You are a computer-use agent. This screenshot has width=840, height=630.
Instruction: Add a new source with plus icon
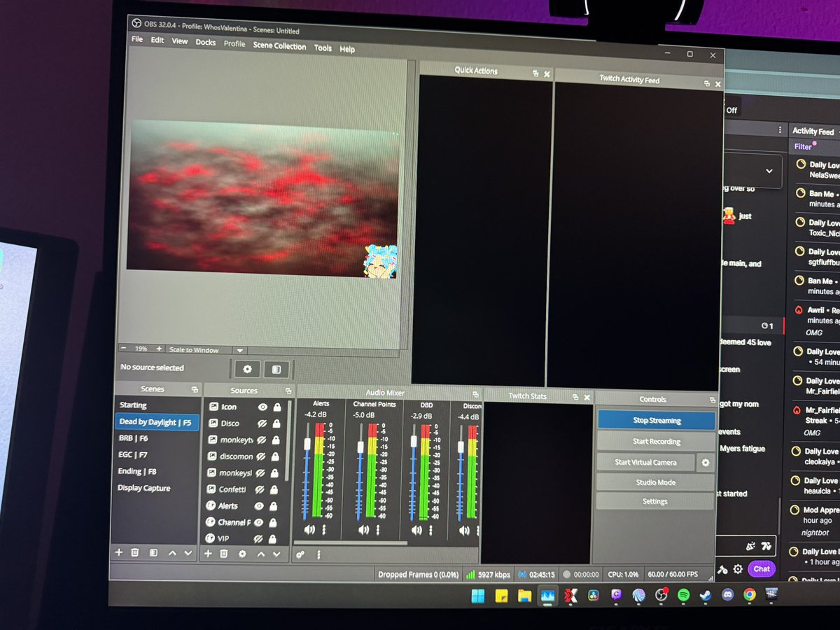(x=207, y=553)
